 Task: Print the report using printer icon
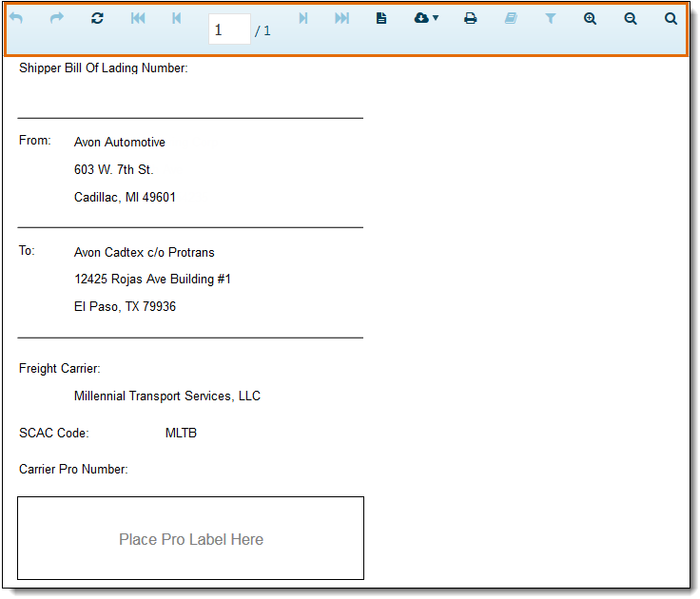(470, 18)
